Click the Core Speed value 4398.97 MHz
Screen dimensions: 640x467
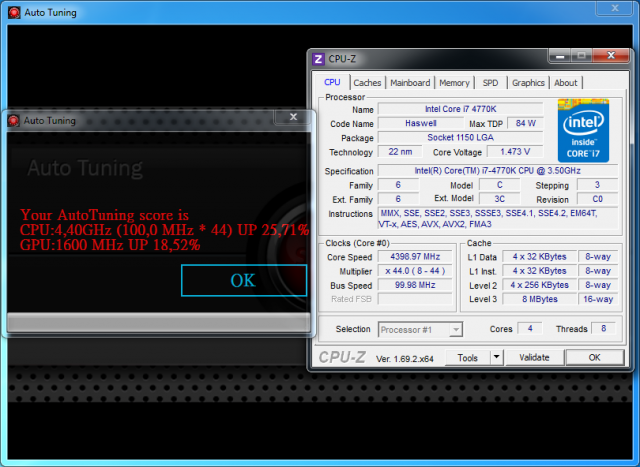pyautogui.click(x=415, y=257)
